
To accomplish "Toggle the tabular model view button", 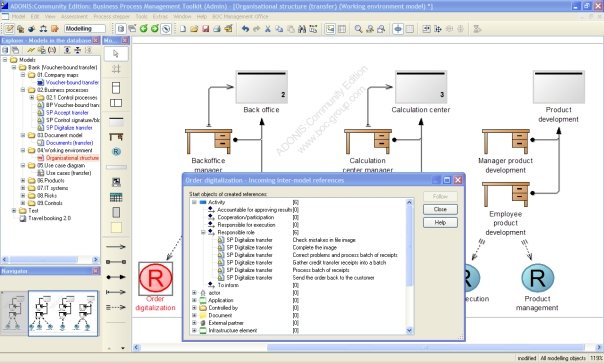I will pos(342,29).
